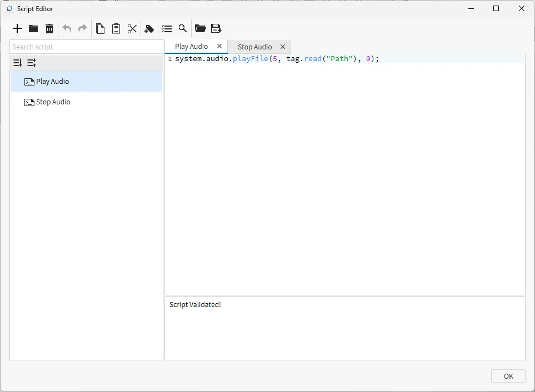Screen dimensions: 535x392
Task: Select the Play Audio tab
Action: point(191,47)
